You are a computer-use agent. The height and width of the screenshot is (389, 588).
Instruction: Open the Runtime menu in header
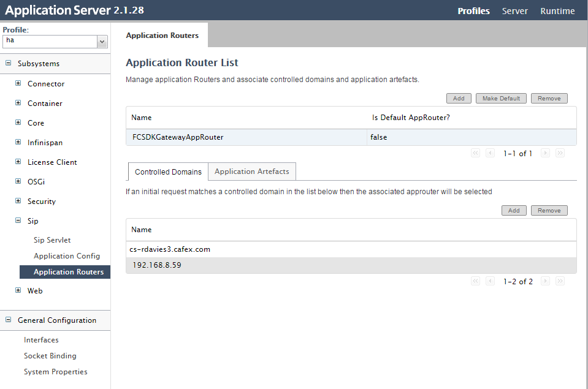557,11
